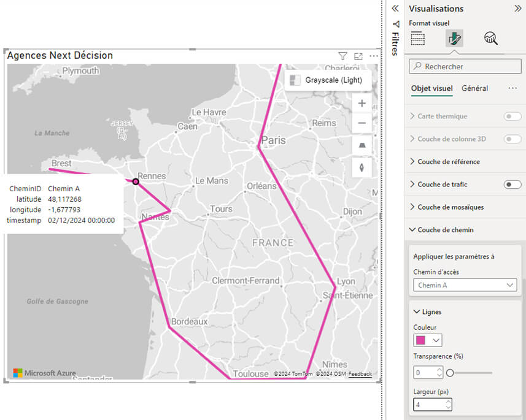The height and width of the screenshot is (420, 526).
Task: Click inside the Rechercher search box
Action: (465, 66)
